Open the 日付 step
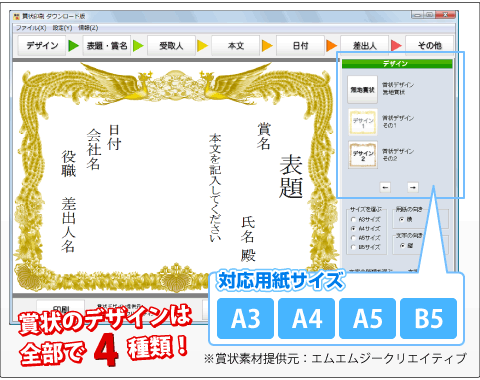The width and height of the screenshot is (480, 380). tap(300, 46)
